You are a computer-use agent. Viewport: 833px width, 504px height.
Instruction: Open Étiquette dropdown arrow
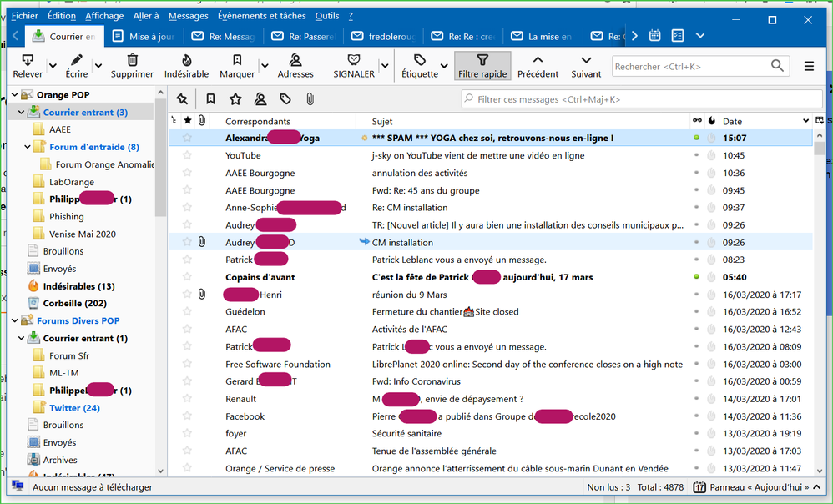click(x=445, y=67)
